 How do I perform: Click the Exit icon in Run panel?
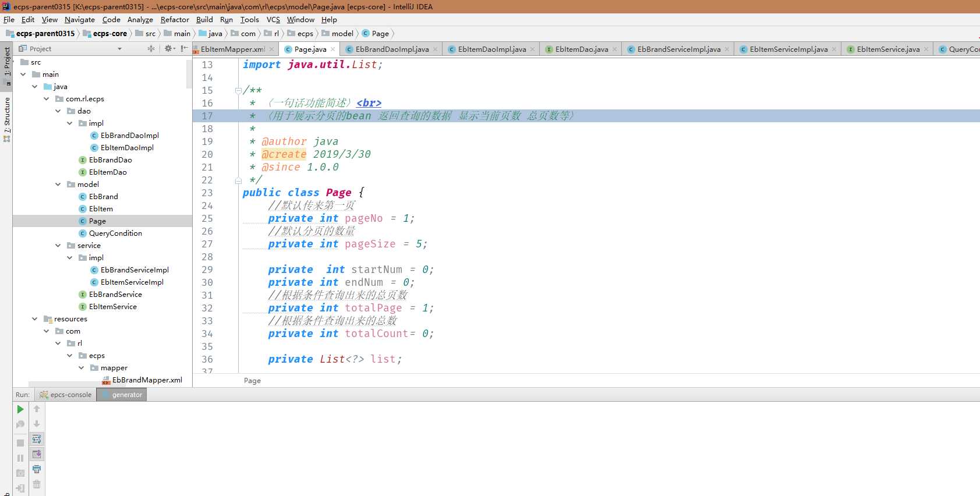click(x=20, y=488)
